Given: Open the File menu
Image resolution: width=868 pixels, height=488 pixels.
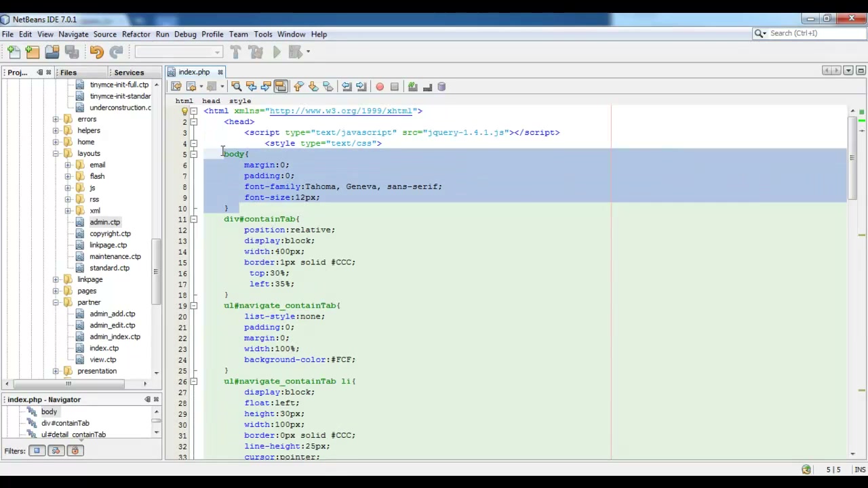Looking at the screenshot, I should pyautogui.click(x=7, y=34).
